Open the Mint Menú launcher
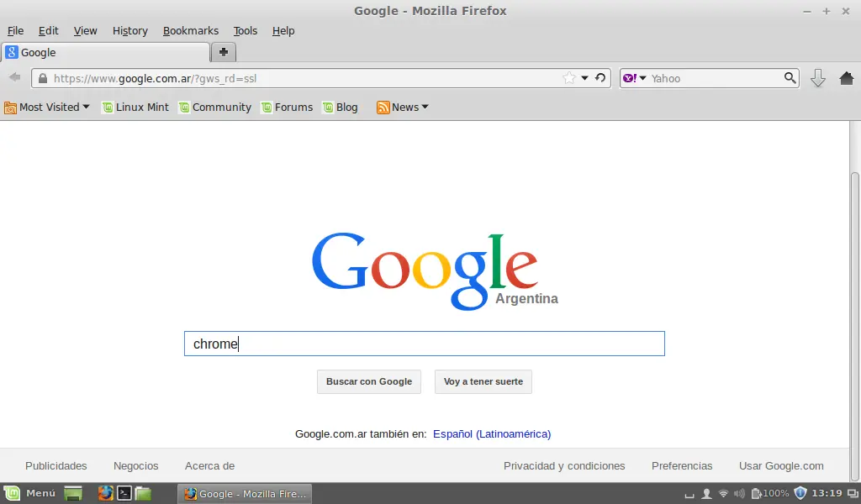Screen dimensions: 861x504 click(29, 493)
